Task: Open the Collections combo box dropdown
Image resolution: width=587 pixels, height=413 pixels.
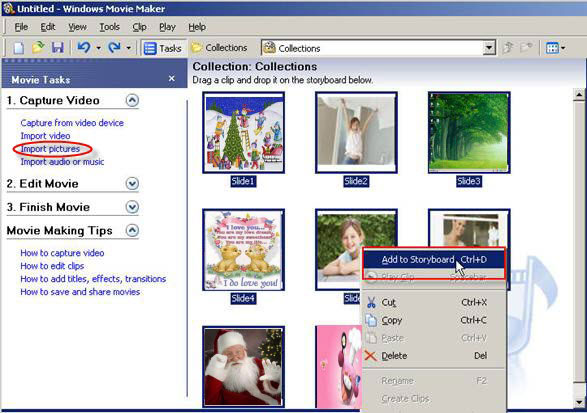Action: click(x=488, y=48)
